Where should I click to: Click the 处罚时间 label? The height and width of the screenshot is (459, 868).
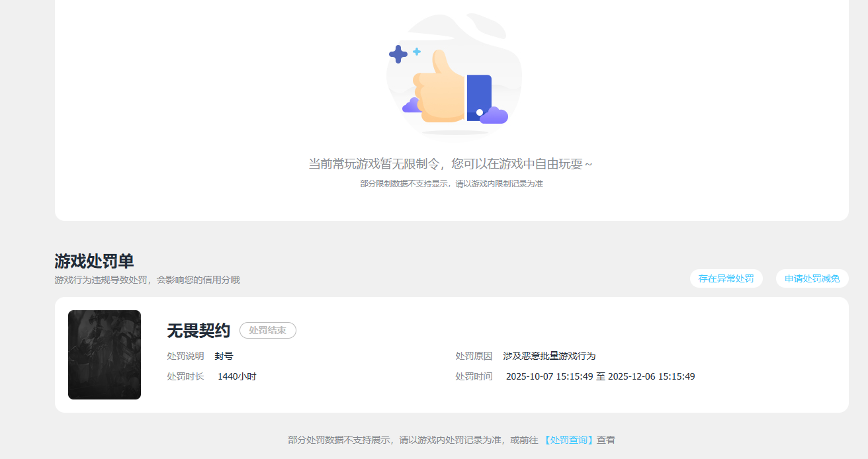click(x=474, y=376)
